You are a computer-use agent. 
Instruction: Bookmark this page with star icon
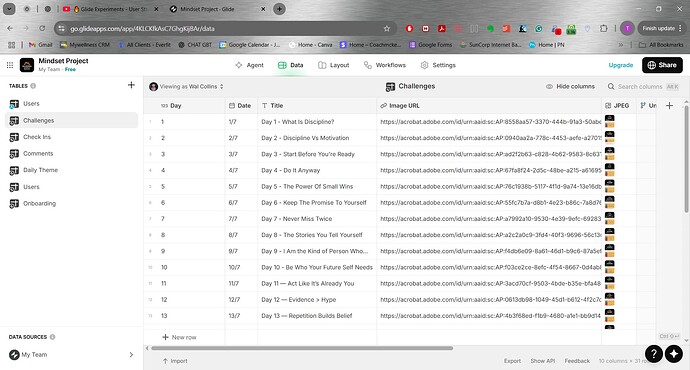pos(387,29)
